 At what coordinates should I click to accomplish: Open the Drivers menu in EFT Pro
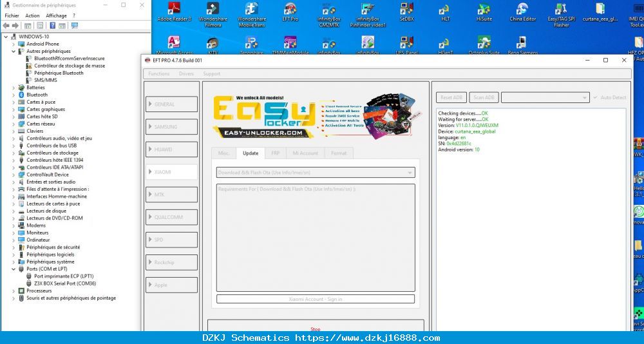pos(186,73)
